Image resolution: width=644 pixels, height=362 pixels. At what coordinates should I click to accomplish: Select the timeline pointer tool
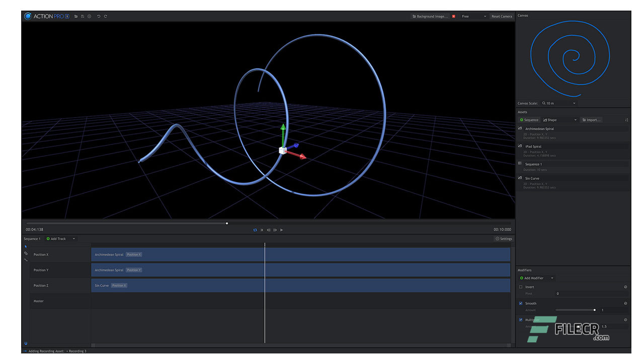click(x=26, y=246)
